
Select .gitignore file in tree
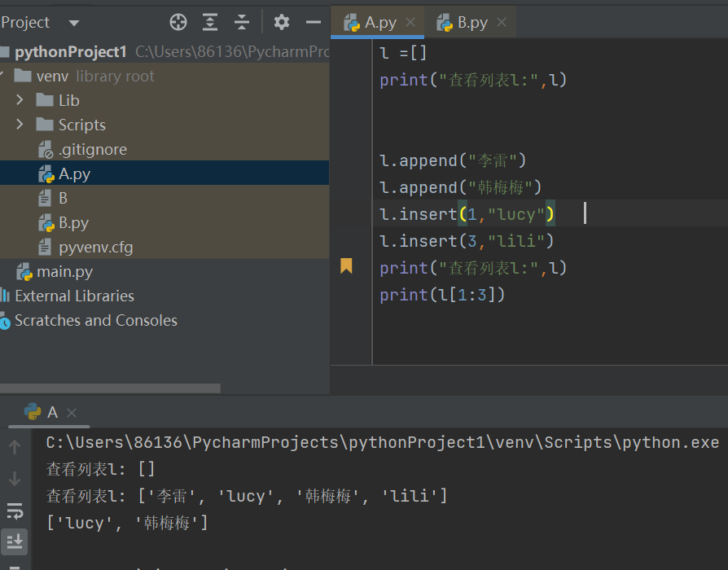coord(92,150)
